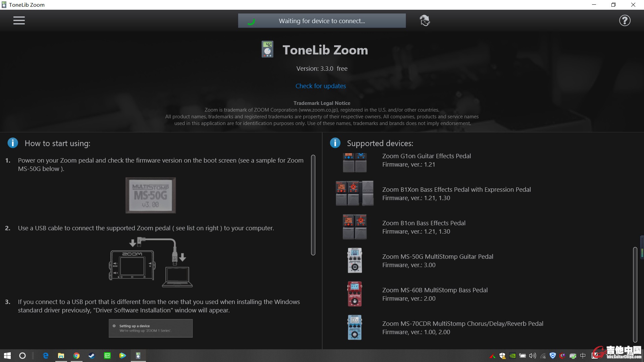Image resolution: width=644 pixels, height=362 pixels.
Task: Click the Windows Defender shield tray icon
Action: coord(502,356)
